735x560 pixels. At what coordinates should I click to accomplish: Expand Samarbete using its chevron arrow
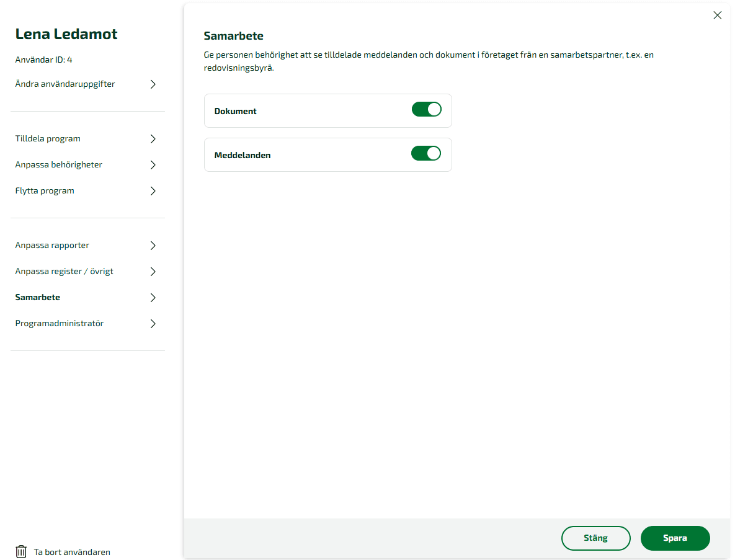[153, 298]
